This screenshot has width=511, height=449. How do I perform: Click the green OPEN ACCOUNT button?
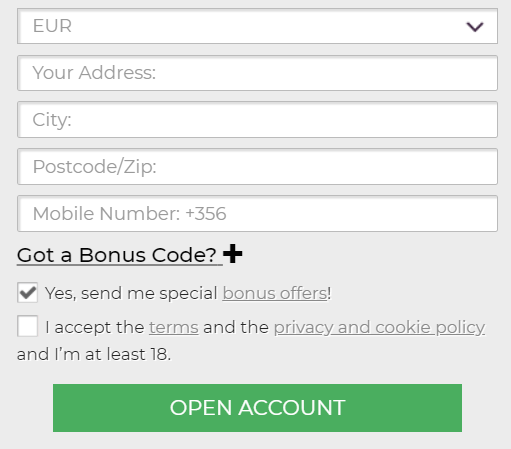257,408
